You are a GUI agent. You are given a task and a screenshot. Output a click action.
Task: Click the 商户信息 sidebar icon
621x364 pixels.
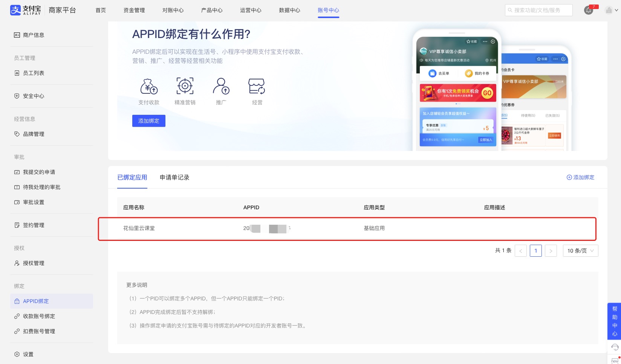(x=17, y=35)
